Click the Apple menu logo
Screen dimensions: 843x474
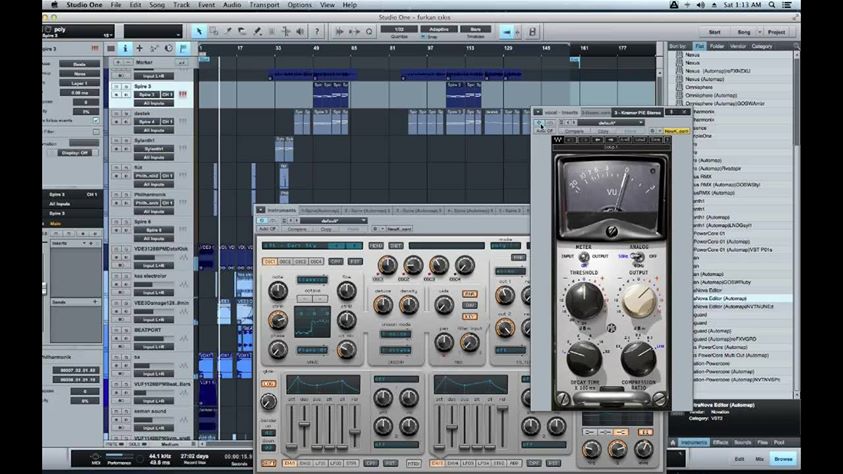(54, 5)
